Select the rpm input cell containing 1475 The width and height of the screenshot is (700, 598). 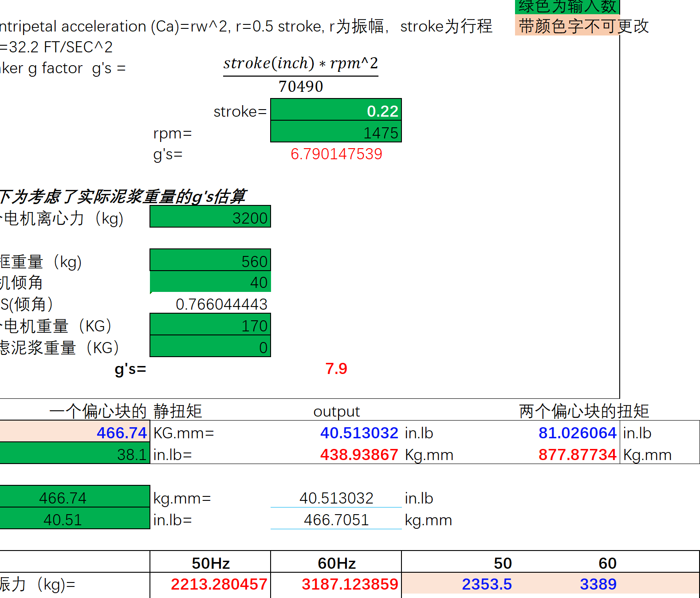[336, 131]
